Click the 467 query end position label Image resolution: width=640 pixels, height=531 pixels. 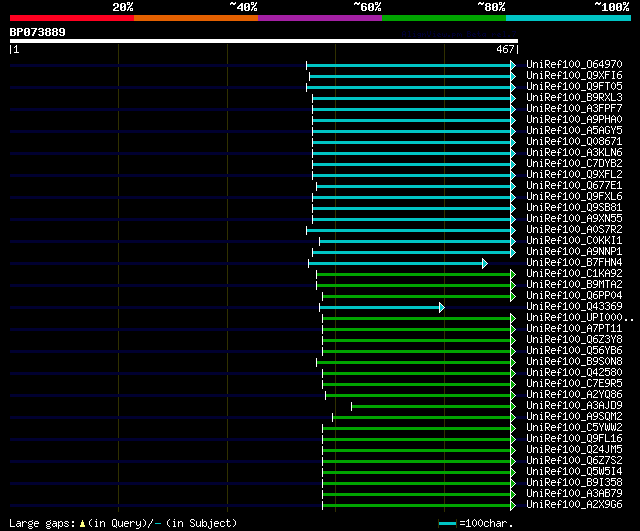coord(505,50)
